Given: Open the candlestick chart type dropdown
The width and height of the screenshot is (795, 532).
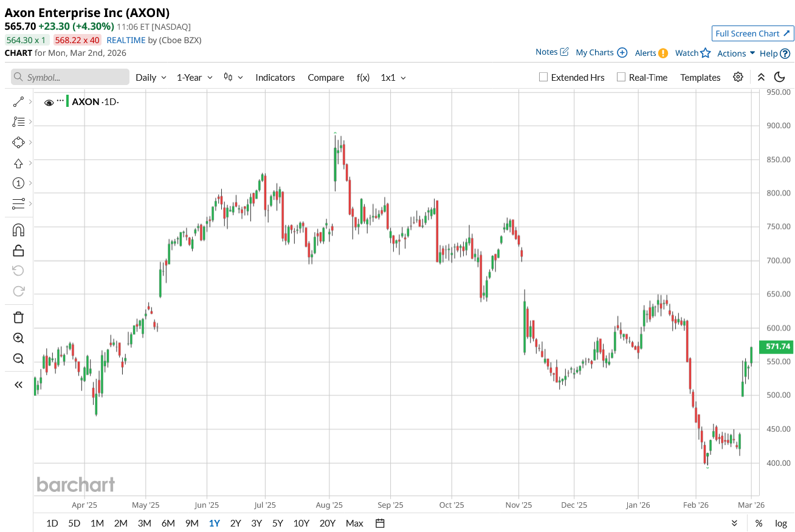Looking at the screenshot, I should pyautogui.click(x=233, y=77).
